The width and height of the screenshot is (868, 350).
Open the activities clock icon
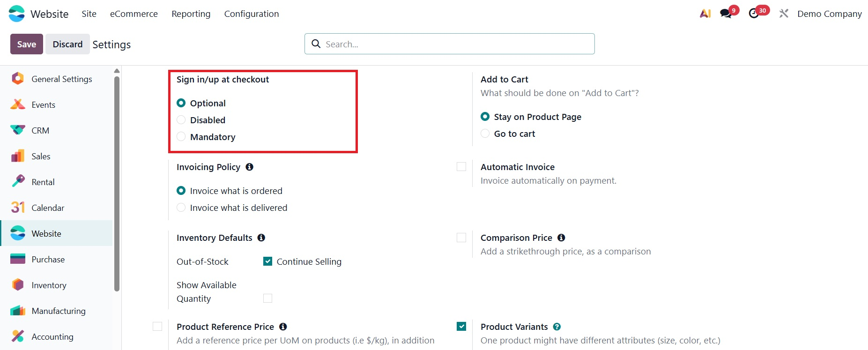754,14
